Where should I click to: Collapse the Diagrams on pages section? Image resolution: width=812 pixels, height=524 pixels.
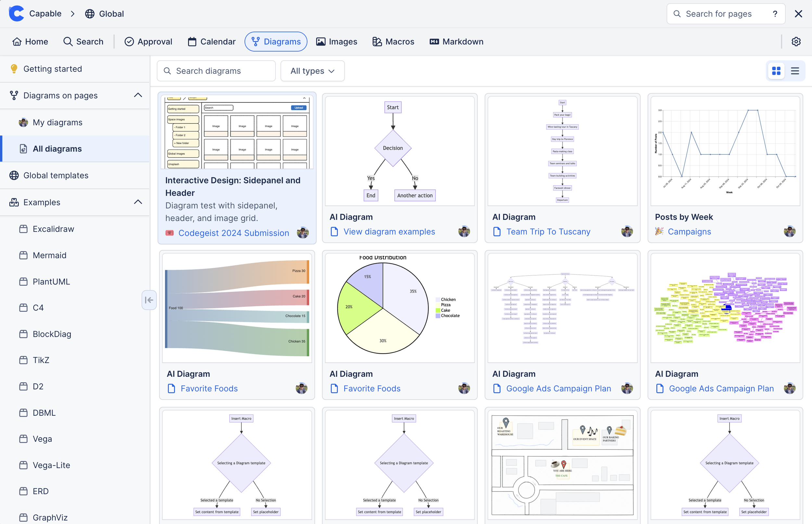point(138,95)
